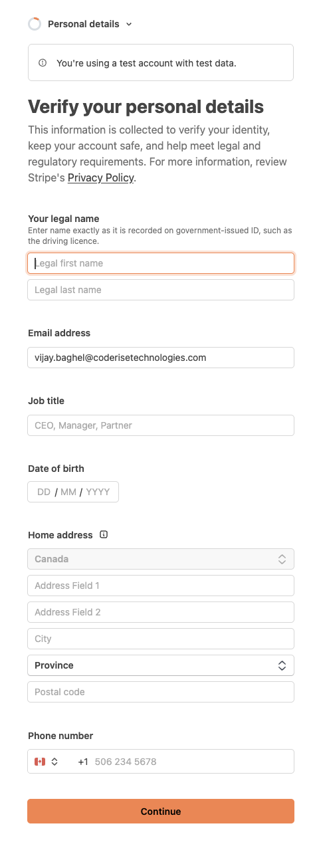Click the DD day portion of date of birth

pos(44,492)
